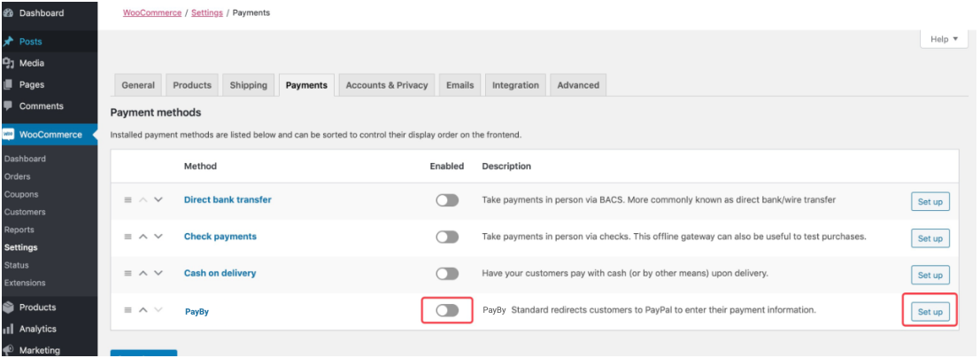Move Cash on delivery up with arrow

click(x=143, y=273)
